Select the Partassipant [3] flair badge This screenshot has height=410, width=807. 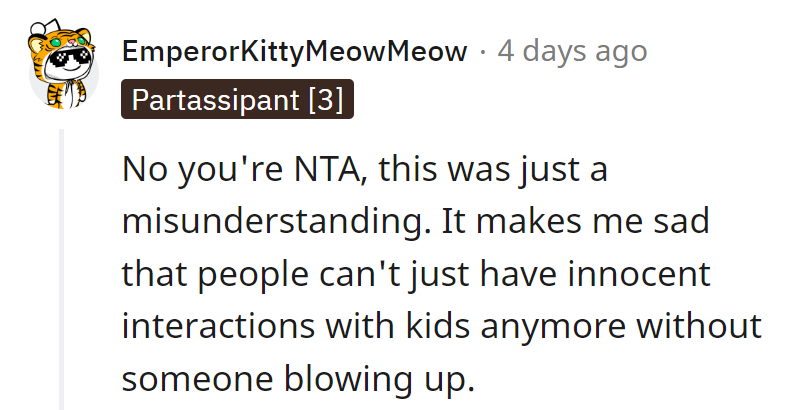[237, 101]
